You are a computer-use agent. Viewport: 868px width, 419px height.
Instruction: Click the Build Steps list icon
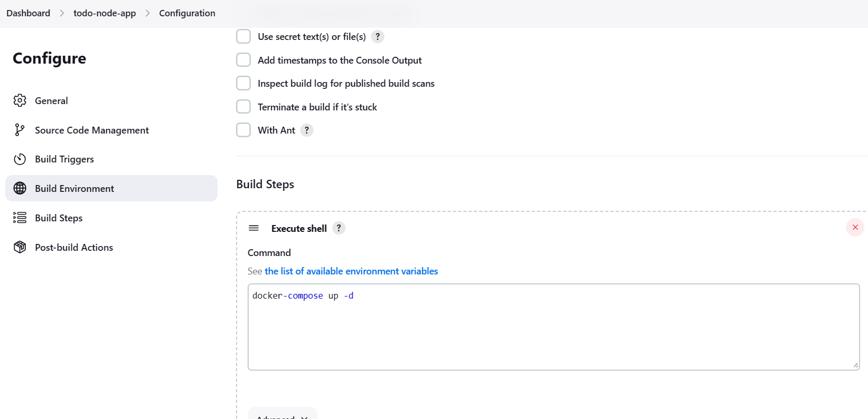coord(20,218)
